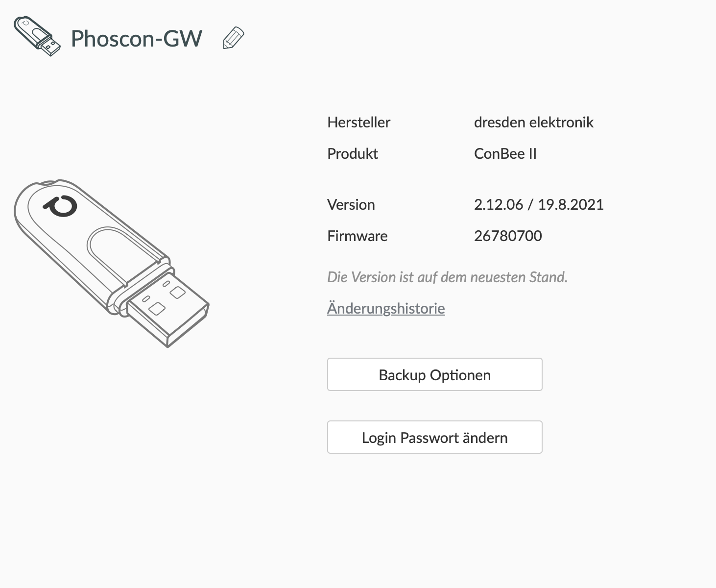Click the pencil edit icon beside Phoscon-GW
Image resolution: width=716 pixels, height=588 pixels.
tap(233, 38)
